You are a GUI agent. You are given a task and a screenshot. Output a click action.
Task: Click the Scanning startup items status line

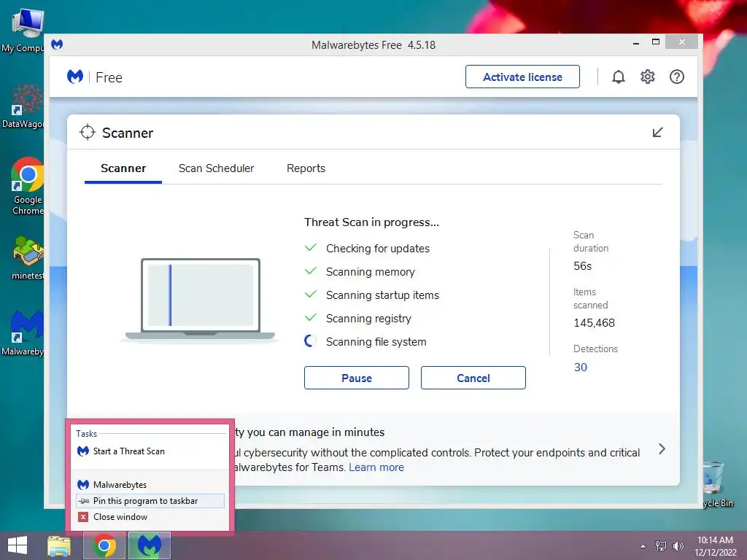[382, 295]
